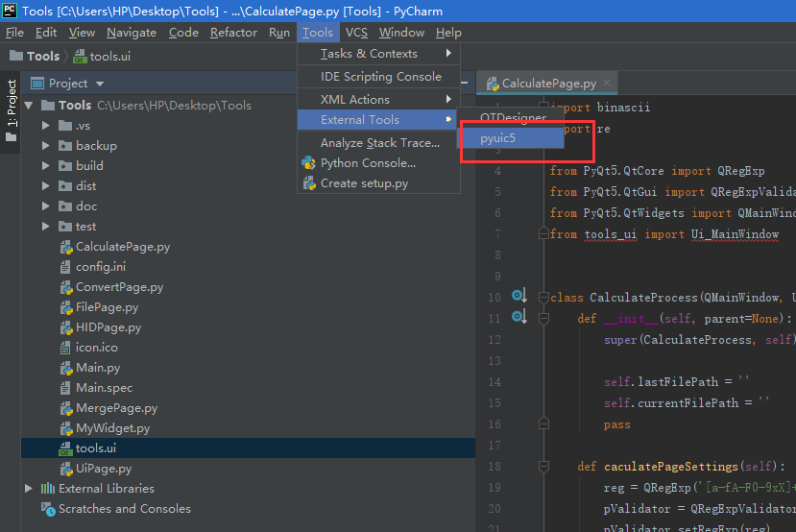Select CalculatePage.py in project tree

click(x=123, y=247)
